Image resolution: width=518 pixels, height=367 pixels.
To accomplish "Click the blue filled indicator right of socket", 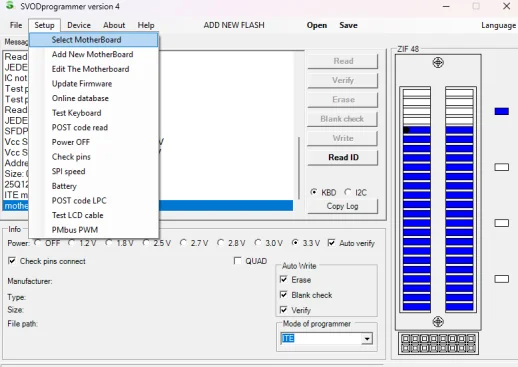I will pos(501,111).
